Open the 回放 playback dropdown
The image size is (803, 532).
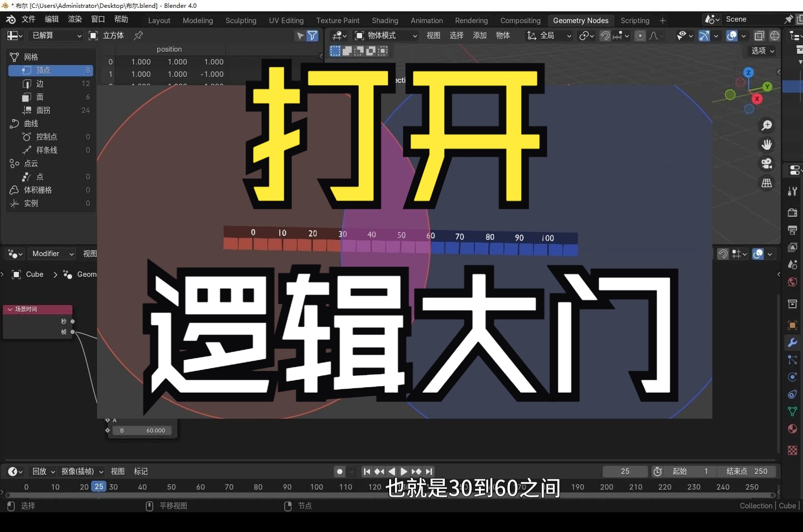pyautogui.click(x=43, y=471)
